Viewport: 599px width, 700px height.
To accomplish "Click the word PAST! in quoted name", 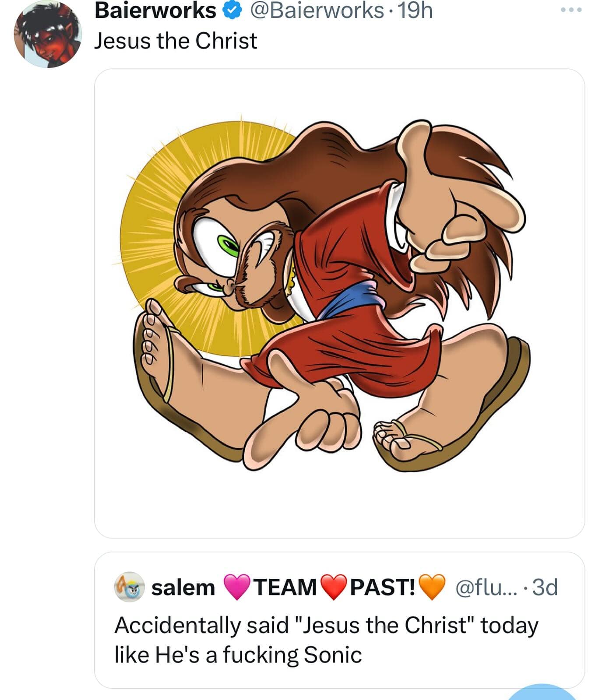I will [383, 587].
